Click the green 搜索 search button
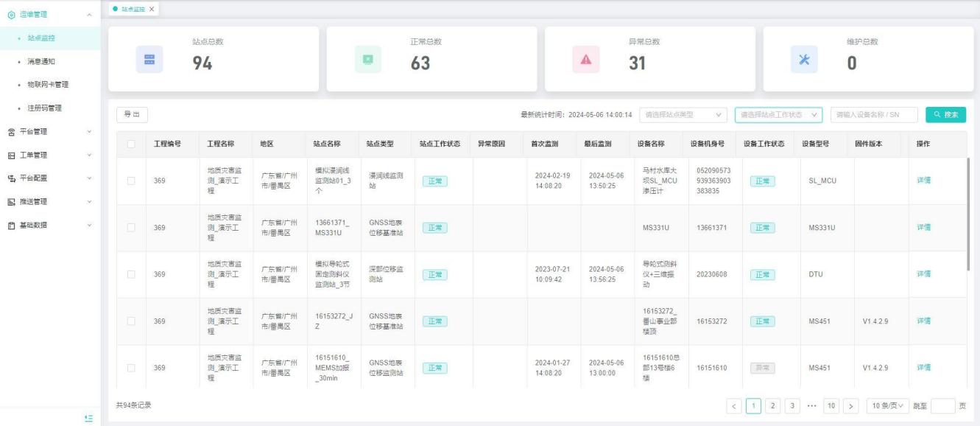Viewport: 980px width, 426px height. pos(945,114)
